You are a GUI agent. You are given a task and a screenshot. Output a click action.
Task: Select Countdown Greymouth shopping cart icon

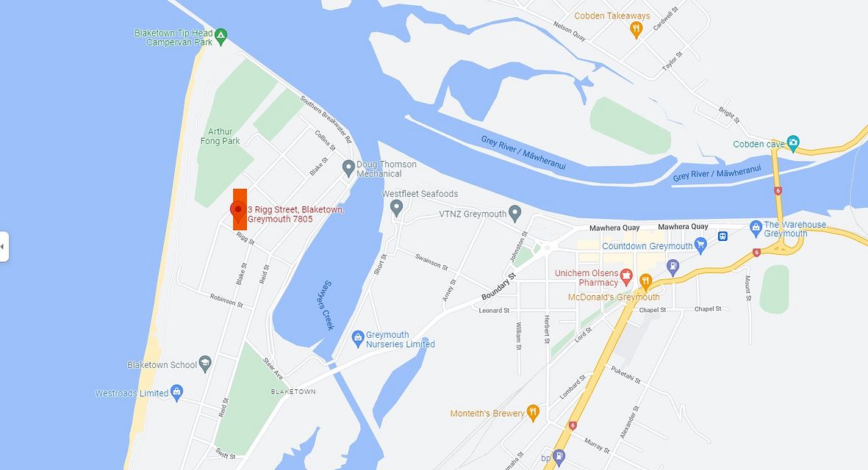(x=700, y=245)
